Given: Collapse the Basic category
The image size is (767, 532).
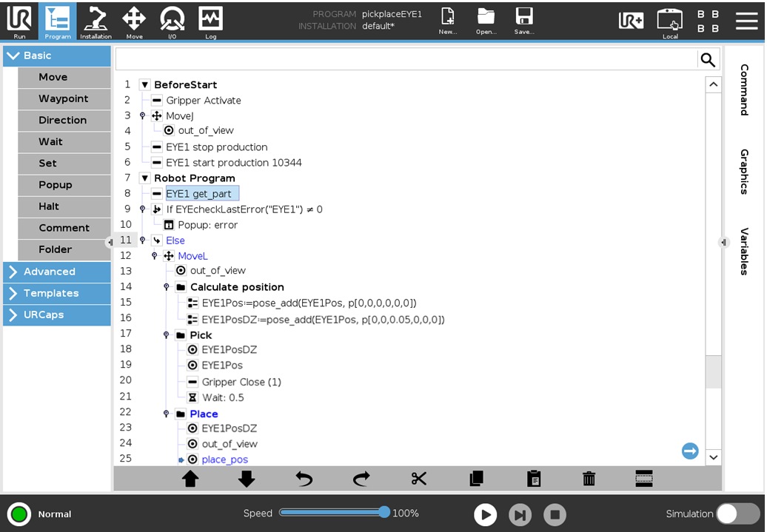Looking at the screenshot, I should [57, 55].
